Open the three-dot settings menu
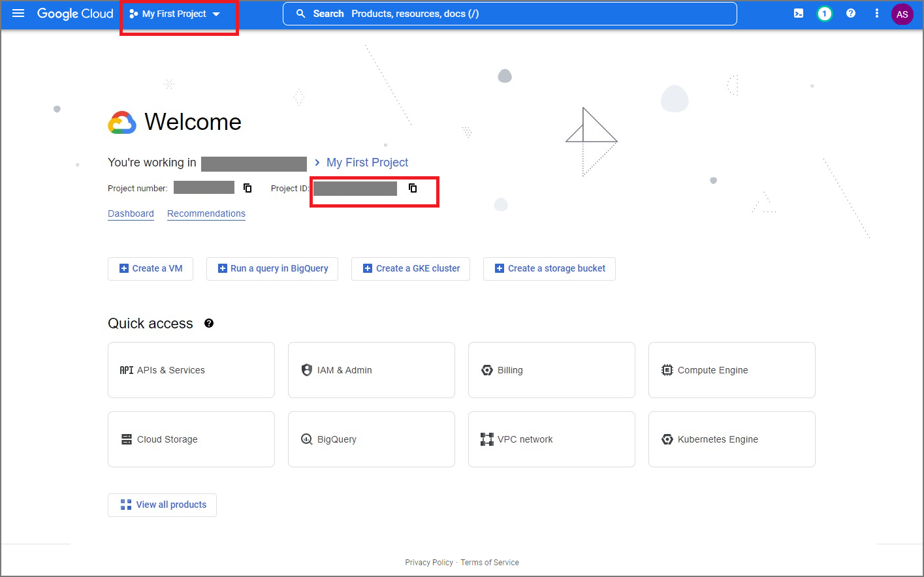This screenshot has height=577, width=924. point(876,14)
